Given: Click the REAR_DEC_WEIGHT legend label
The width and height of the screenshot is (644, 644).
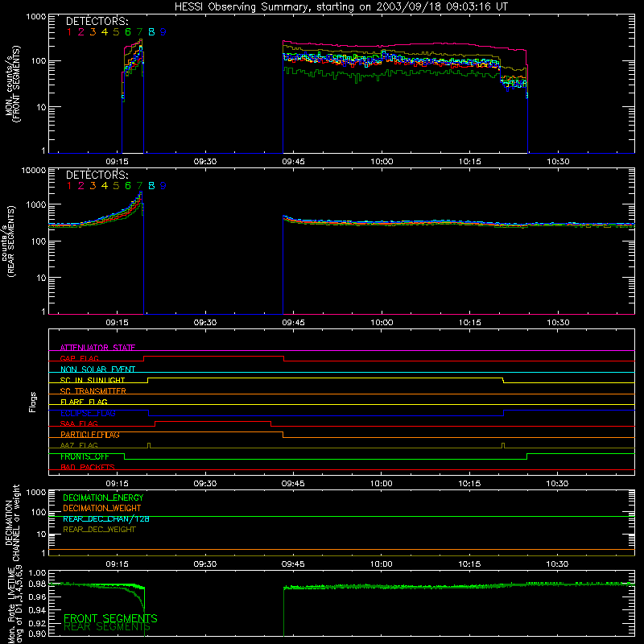Looking at the screenshot, I should (99, 530).
